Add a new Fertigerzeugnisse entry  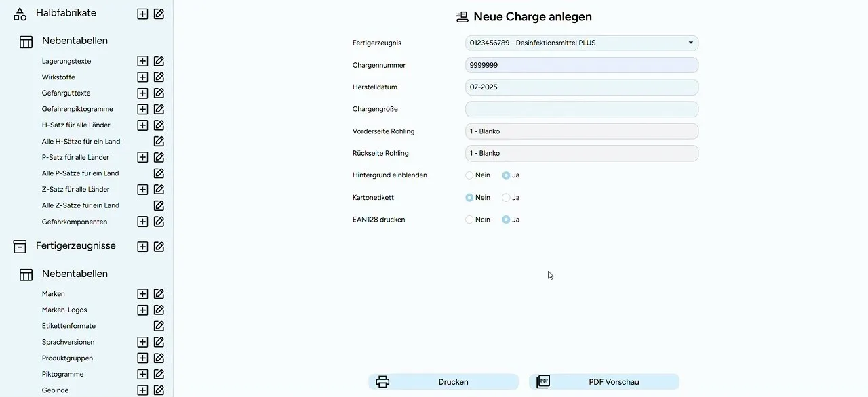point(142,247)
